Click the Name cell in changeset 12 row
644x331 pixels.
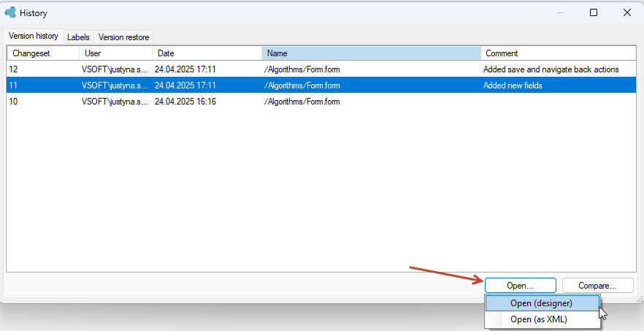[x=302, y=69]
